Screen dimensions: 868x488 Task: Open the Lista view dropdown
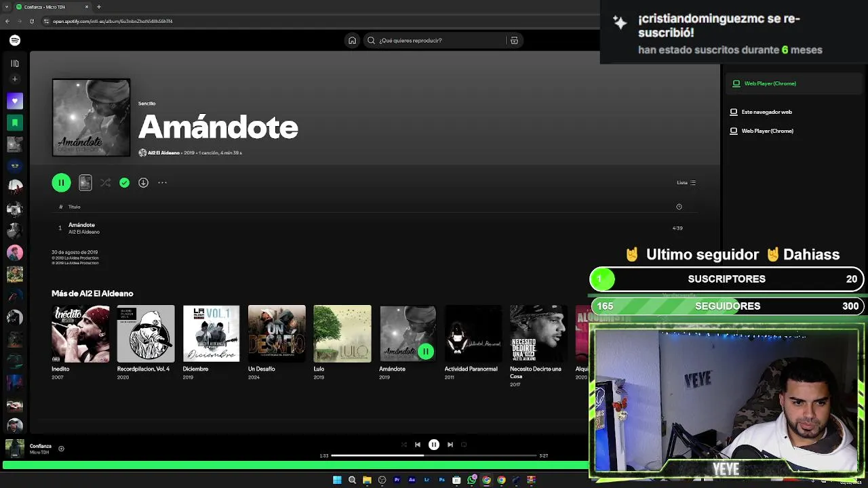coord(686,182)
